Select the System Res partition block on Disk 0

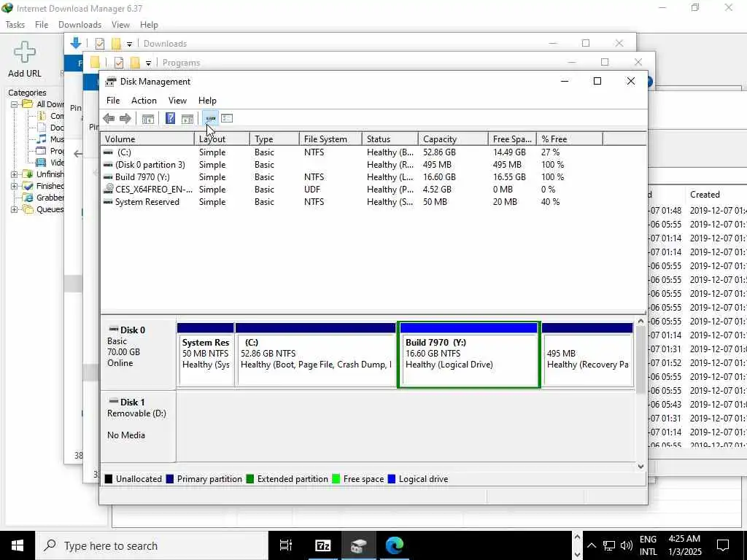pyautogui.click(x=205, y=355)
